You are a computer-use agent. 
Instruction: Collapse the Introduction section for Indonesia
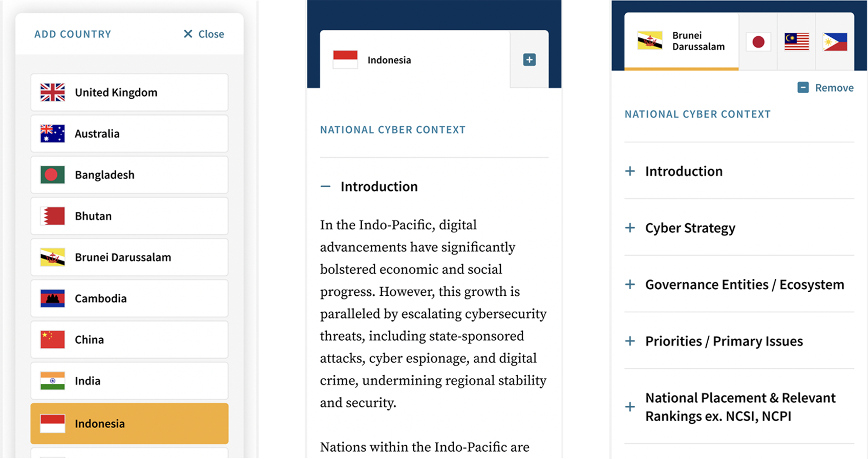pyautogui.click(x=326, y=186)
